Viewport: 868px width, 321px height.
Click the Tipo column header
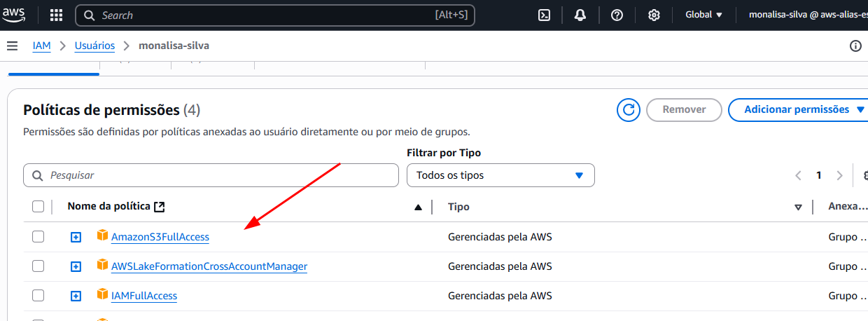(458, 207)
